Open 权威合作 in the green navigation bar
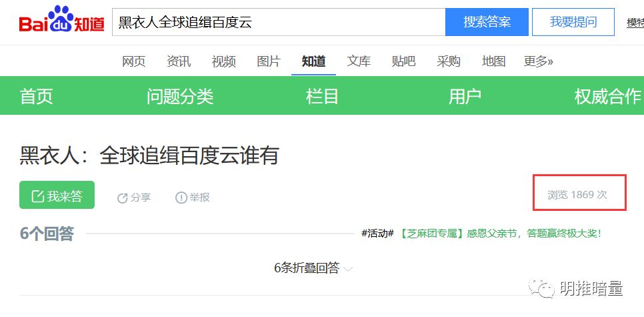The width and height of the screenshot is (644, 317). click(608, 96)
